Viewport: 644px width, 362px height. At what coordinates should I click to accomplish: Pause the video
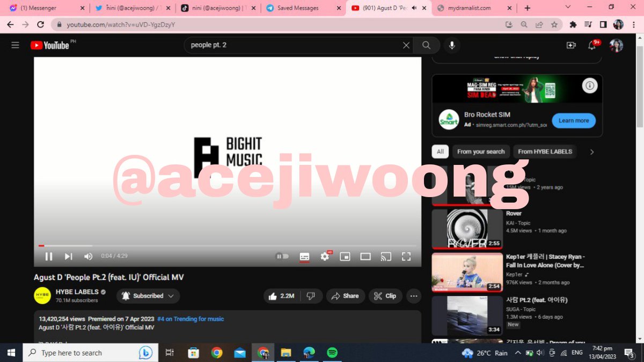pos(49,257)
